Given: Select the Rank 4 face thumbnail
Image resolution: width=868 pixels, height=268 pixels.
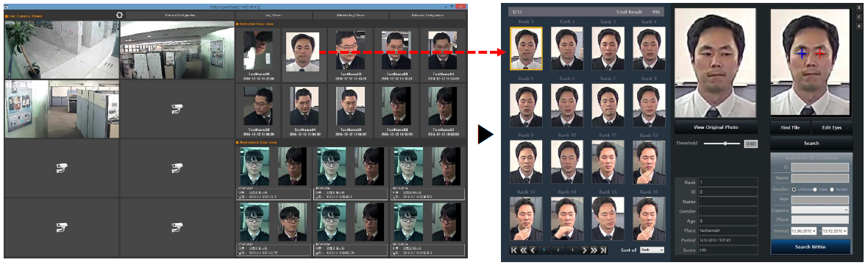Looking at the screenshot, I should click(x=650, y=48).
